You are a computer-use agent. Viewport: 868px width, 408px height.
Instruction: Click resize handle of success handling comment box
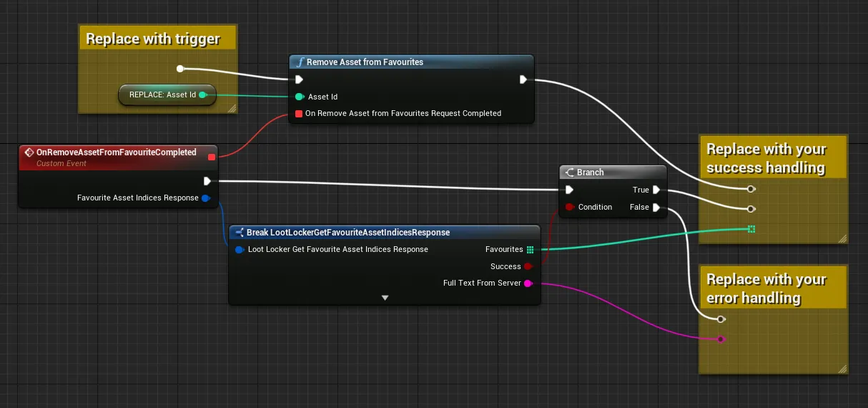coord(843,238)
